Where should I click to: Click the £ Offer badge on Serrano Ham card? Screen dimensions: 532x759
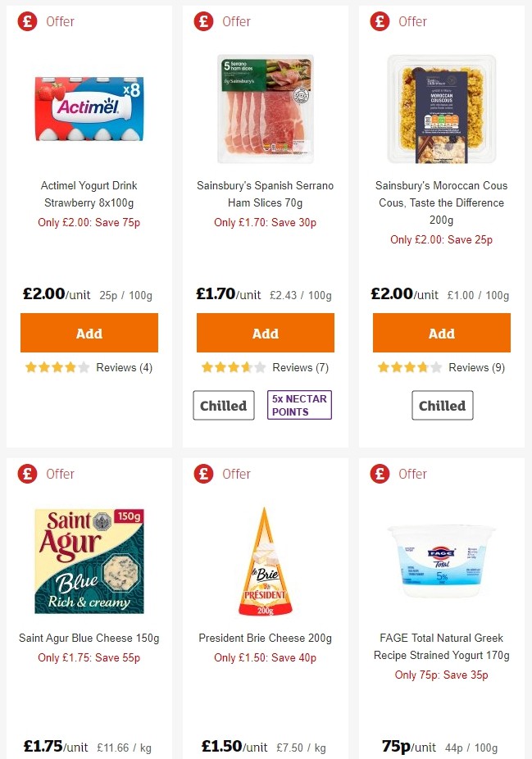pos(203,21)
